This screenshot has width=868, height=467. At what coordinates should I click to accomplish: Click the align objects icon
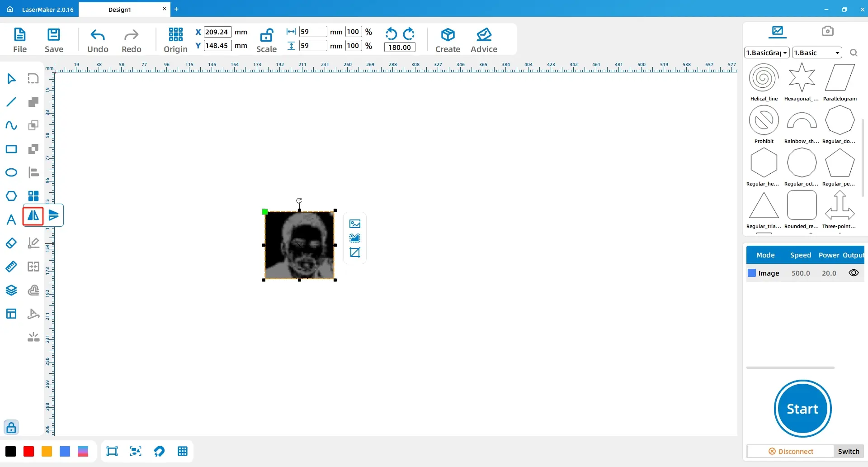(x=33, y=172)
